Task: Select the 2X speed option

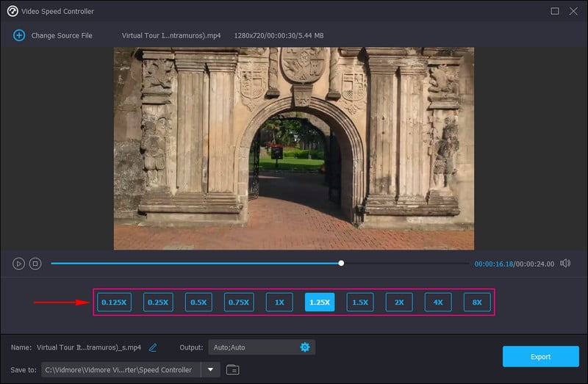Action: click(x=399, y=302)
